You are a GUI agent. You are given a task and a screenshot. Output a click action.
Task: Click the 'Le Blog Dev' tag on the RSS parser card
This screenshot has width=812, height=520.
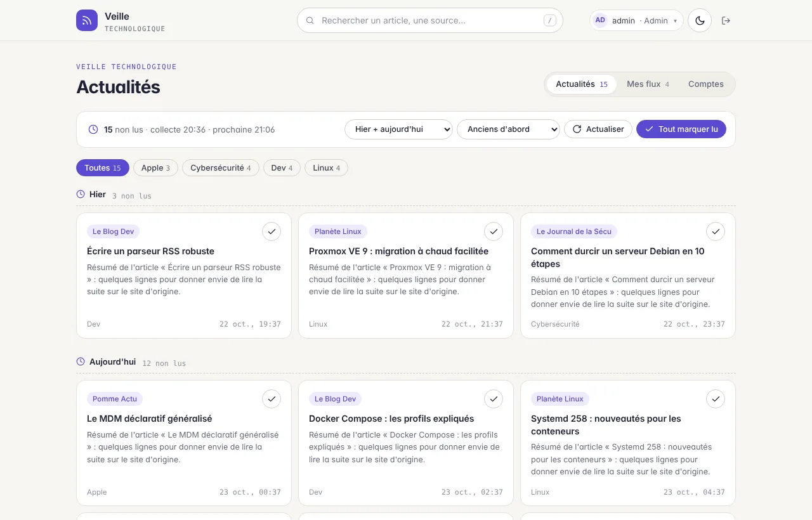coord(114,231)
